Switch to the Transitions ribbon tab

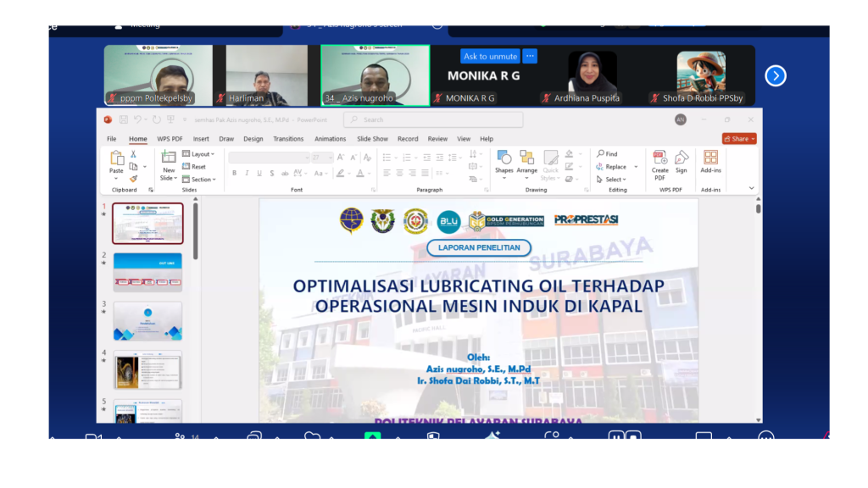click(x=288, y=139)
